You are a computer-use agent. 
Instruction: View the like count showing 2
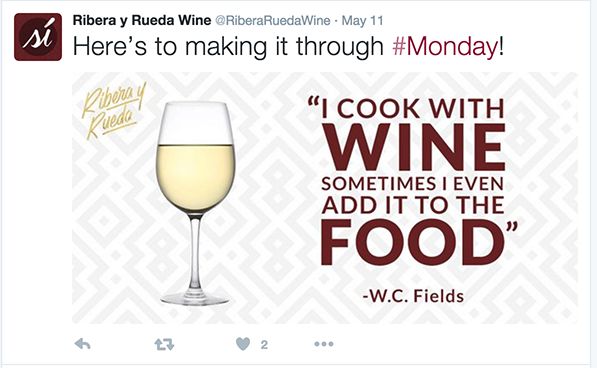(264, 345)
